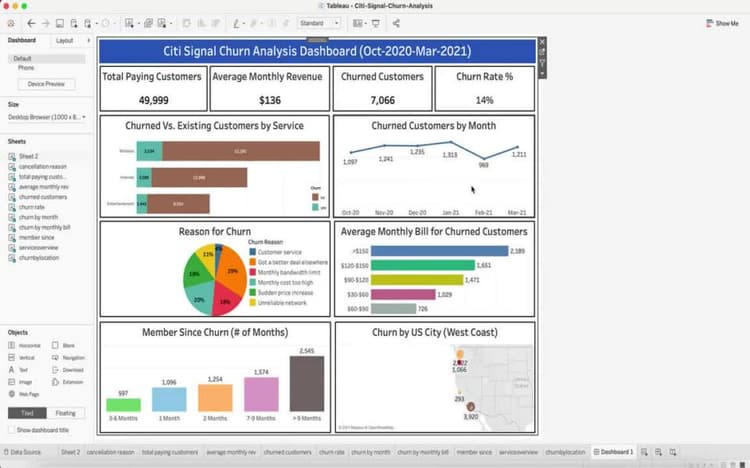Open the dashboard Size dropdown

pyautogui.click(x=47, y=117)
